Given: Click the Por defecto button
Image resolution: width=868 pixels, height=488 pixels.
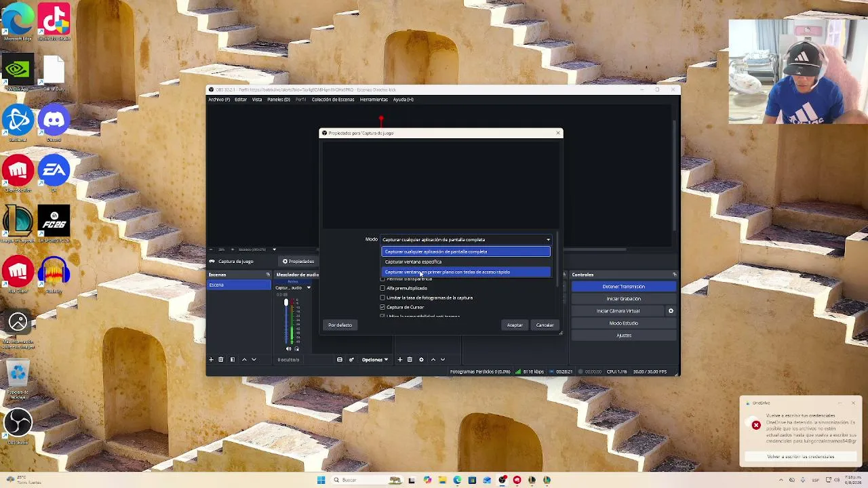Looking at the screenshot, I should pyautogui.click(x=340, y=325).
